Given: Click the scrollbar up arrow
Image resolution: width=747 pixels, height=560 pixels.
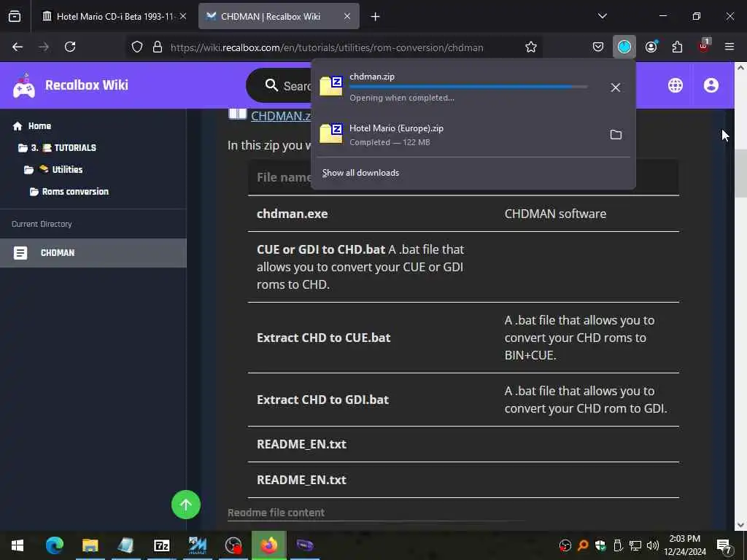Looking at the screenshot, I should pyautogui.click(x=740, y=68).
